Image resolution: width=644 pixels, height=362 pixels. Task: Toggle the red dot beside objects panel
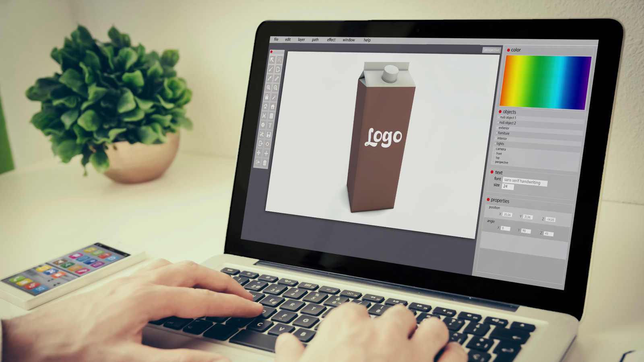pos(500,111)
